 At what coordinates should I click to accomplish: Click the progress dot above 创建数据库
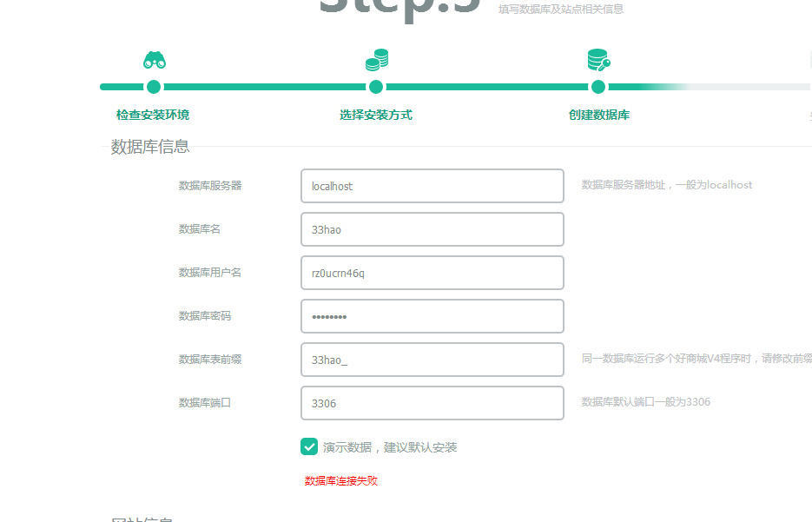(x=598, y=87)
